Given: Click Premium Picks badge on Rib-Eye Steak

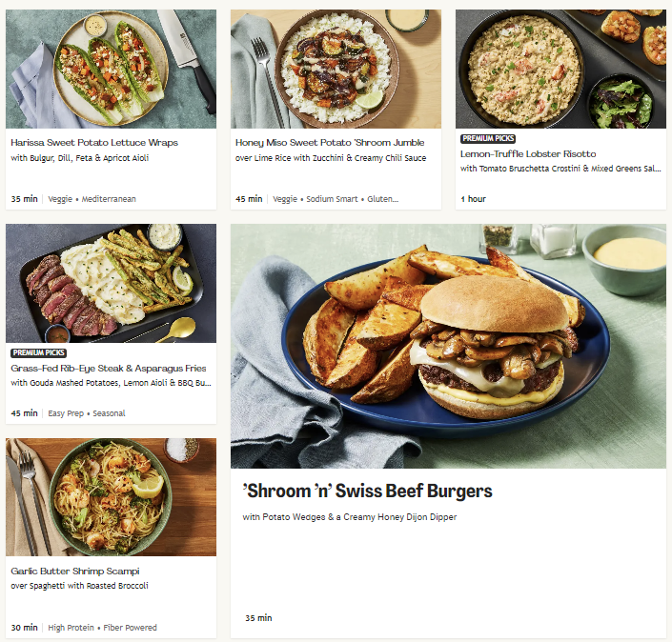Looking at the screenshot, I should tap(38, 352).
